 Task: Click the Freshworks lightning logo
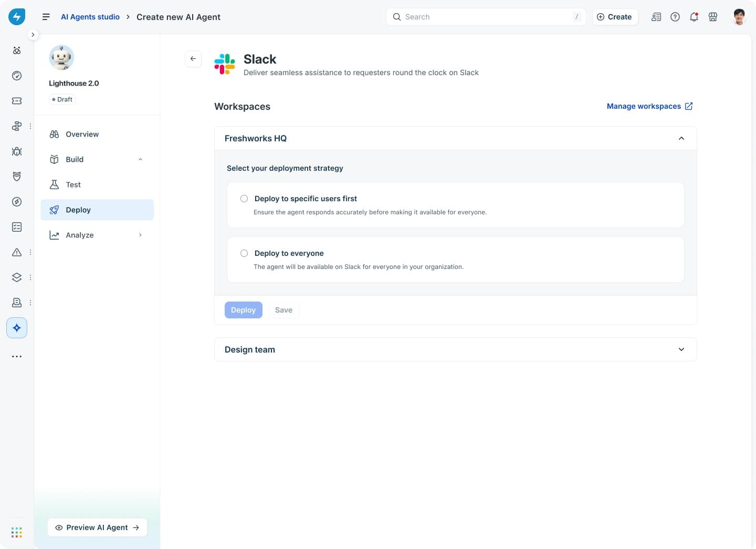coord(17,17)
